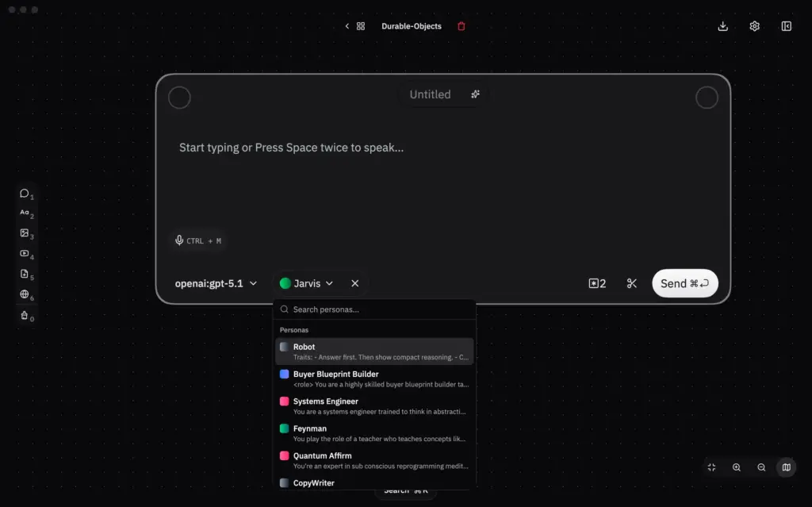
Task: Pick the pink Systems Engineer color swatch
Action: pyautogui.click(x=285, y=401)
